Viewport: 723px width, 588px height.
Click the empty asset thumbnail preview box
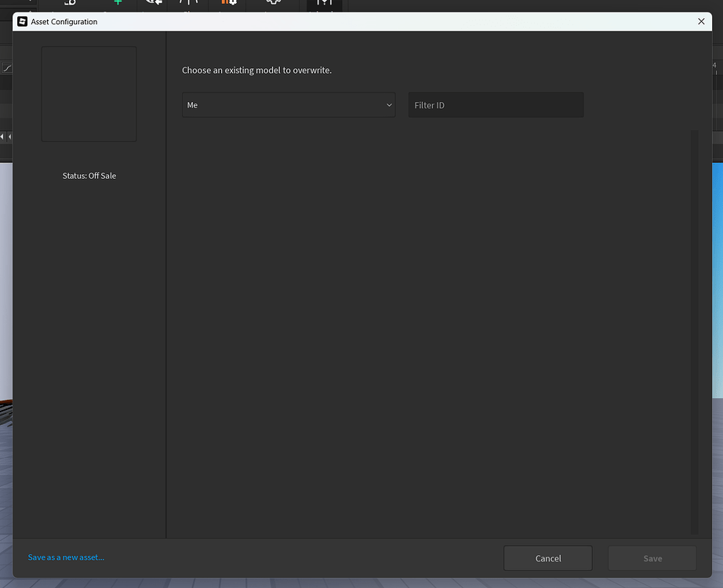[89, 93]
